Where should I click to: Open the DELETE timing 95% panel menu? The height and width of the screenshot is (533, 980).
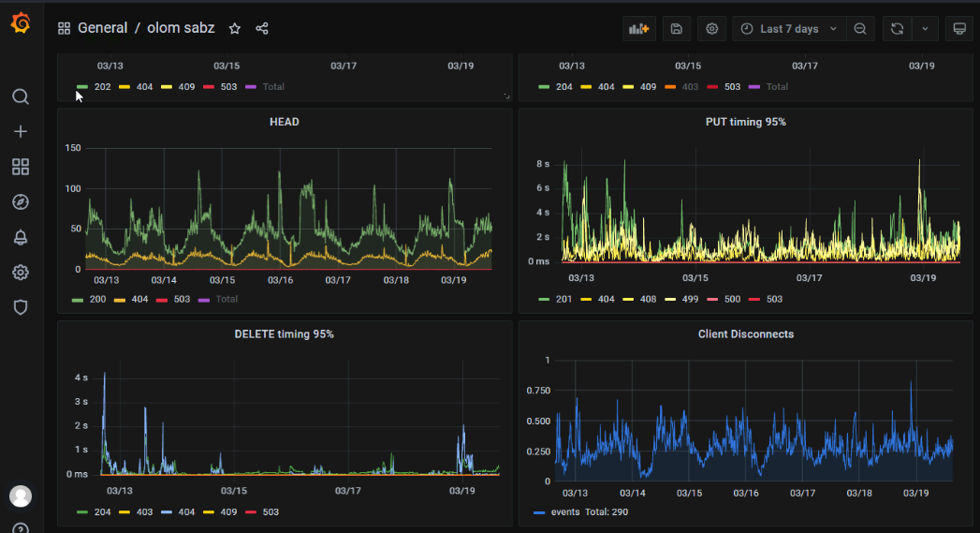[x=284, y=334]
